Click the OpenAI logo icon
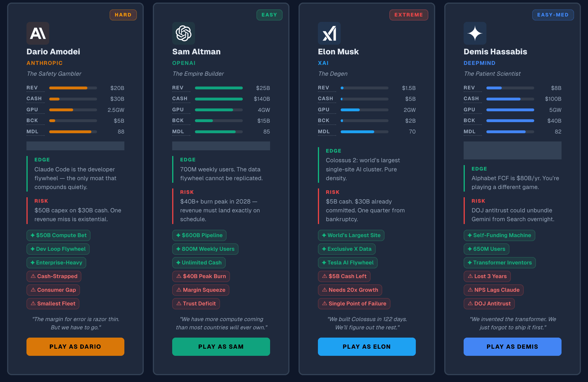Image resolution: width=588 pixels, height=382 pixels. pos(184,33)
